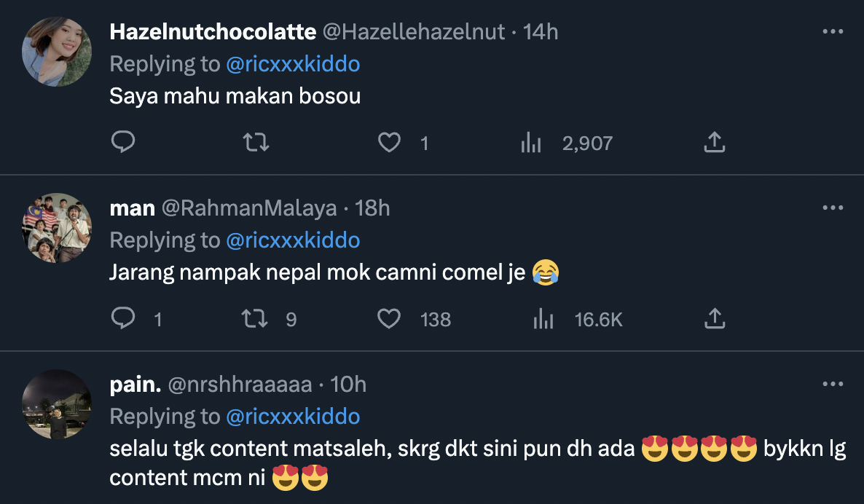The height and width of the screenshot is (504, 864).
Task: Click the @ricxxxkiddo mention in pain.'s reply
Action: (x=293, y=417)
